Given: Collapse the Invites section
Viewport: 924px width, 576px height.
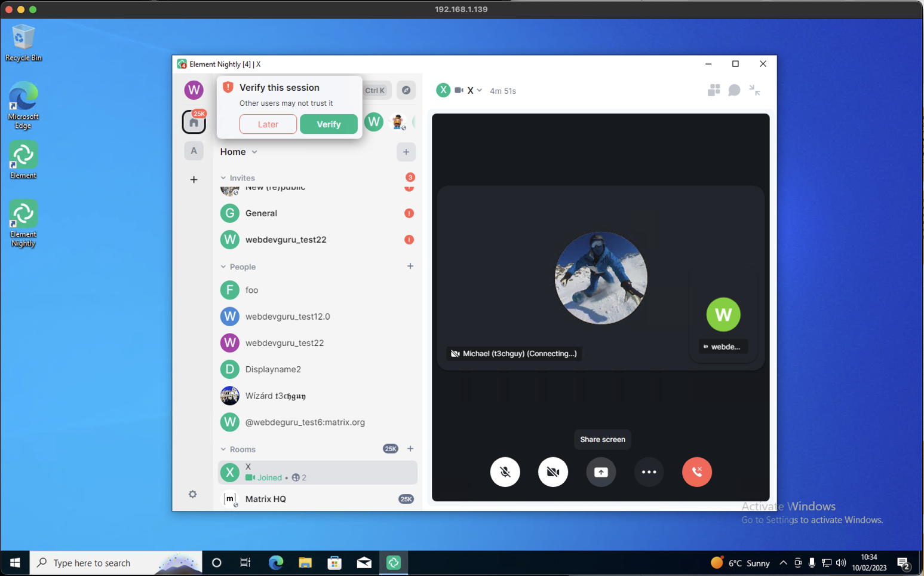Looking at the screenshot, I should tap(224, 177).
